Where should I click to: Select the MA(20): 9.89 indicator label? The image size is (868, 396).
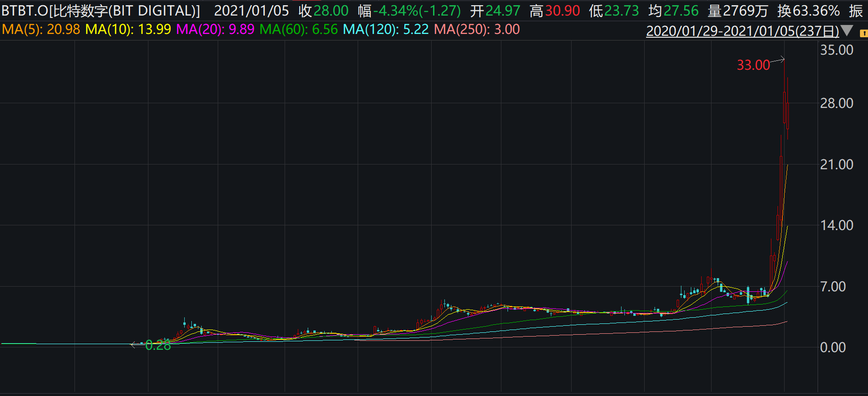[215, 29]
